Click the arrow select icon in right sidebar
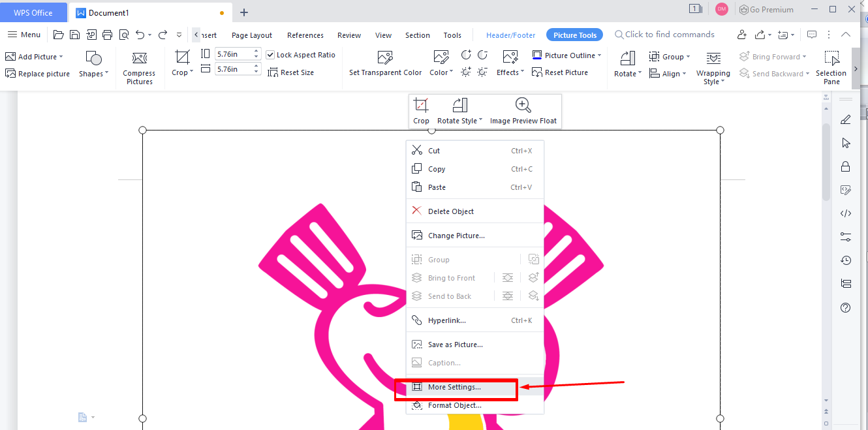Screen dimensions: 868x430 point(846,143)
